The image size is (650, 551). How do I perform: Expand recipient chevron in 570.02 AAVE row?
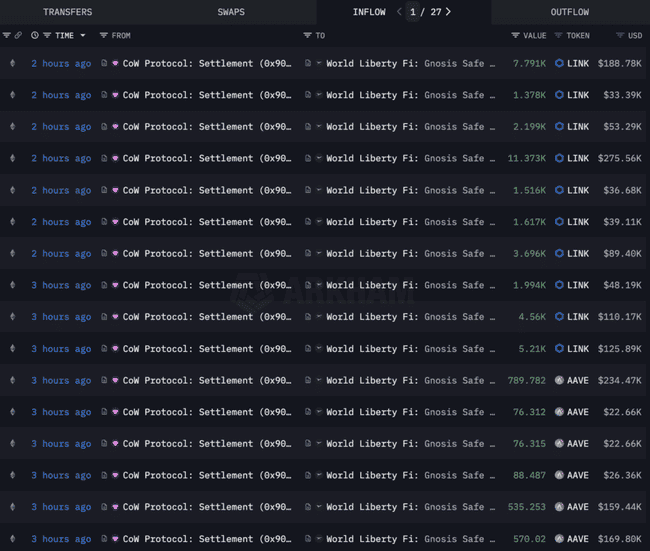[319, 538]
